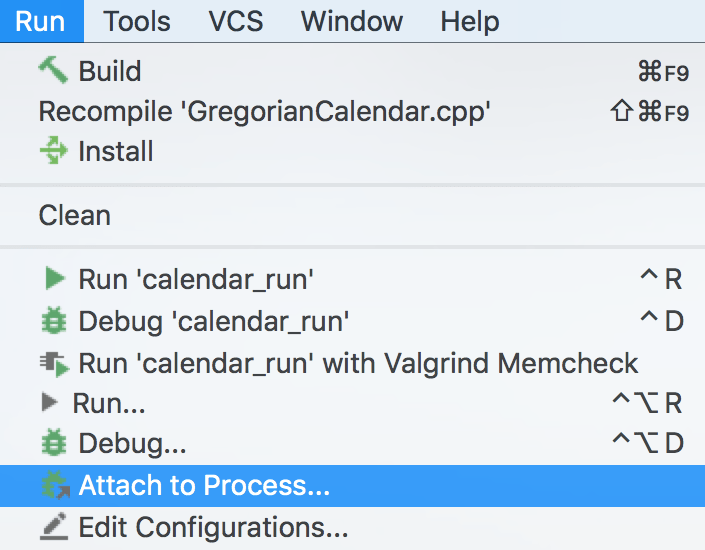This screenshot has height=550, width=705.
Task: Open the VCS menu
Action: pyautogui.click(x=236, y=21)
